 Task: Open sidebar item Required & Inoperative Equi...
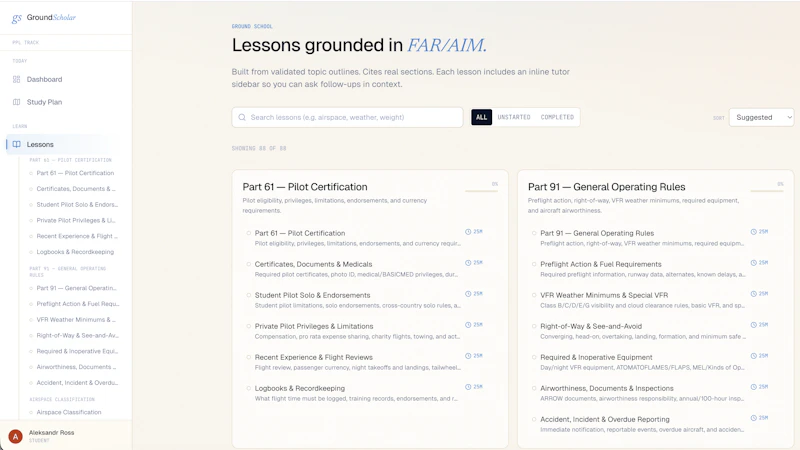[77, 351]
